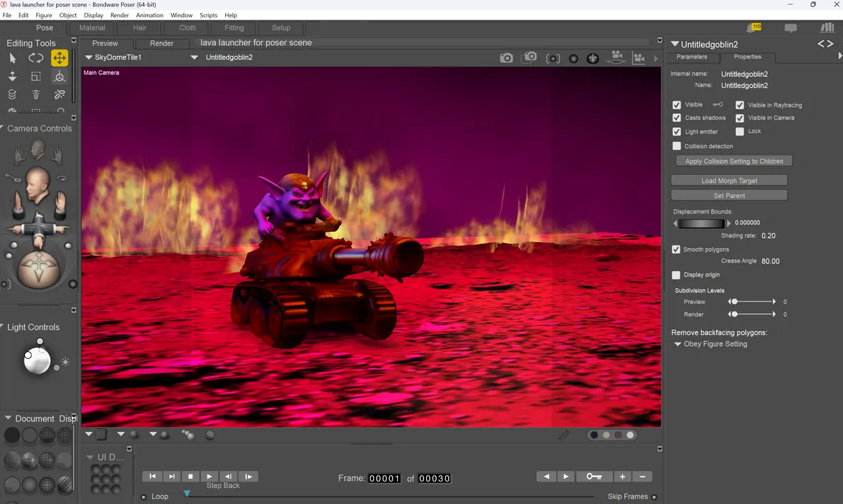Screen dimensions: 843x504
Task: Click the library books icon
Action: tap(827, 28)
